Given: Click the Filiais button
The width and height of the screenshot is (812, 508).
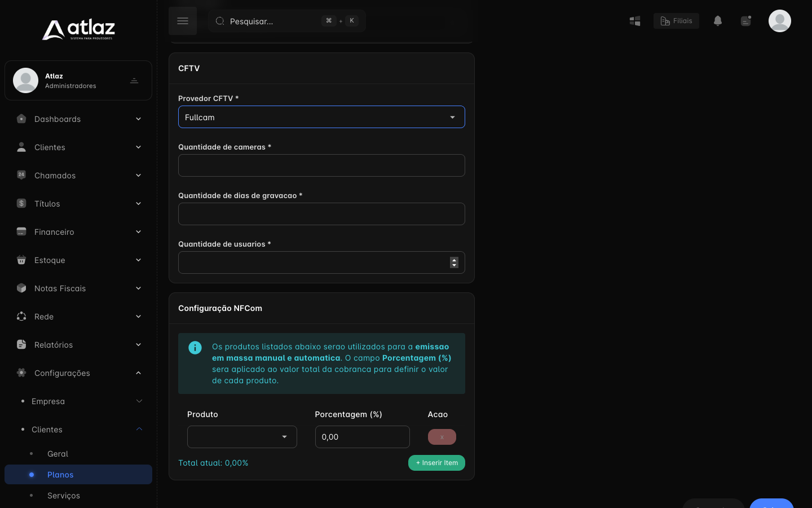Looking at the screenshot, I should coord(676,21).
